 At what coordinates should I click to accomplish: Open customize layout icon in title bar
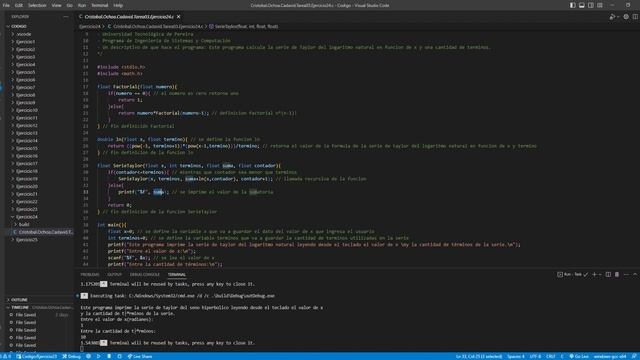pyautogui.click(x=600, y=5)
